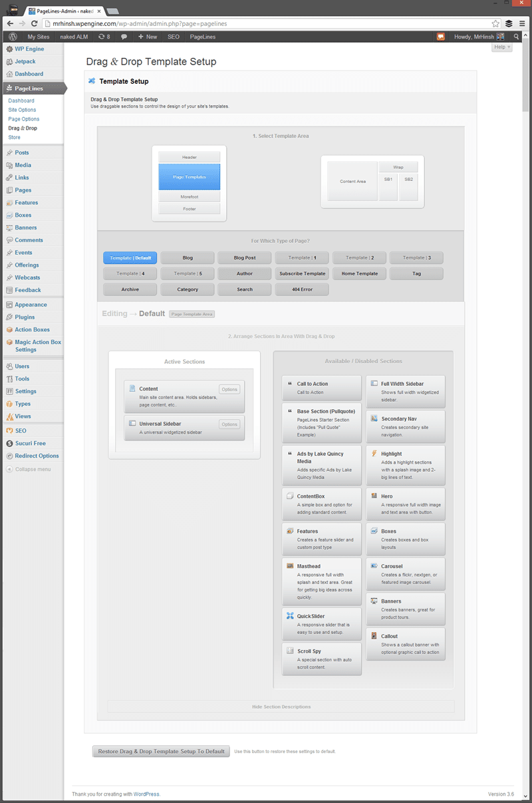
Task: Open the Help dropdown tab
Action: click(502, 47)
